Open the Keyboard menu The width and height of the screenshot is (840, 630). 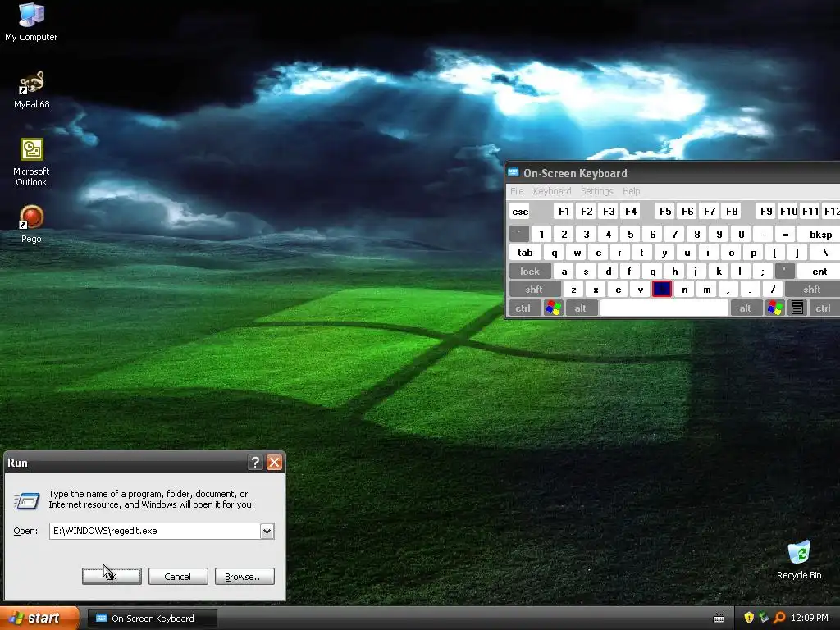pos(552,191)
